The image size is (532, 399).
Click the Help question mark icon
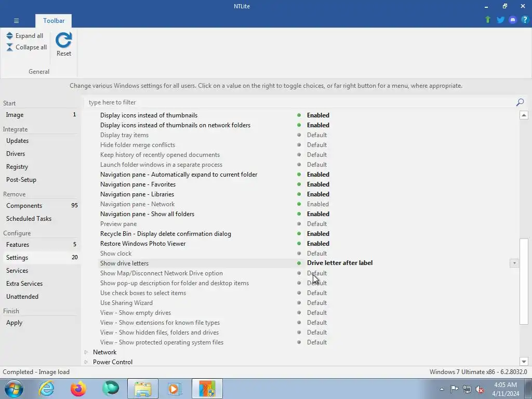(525, 20)
